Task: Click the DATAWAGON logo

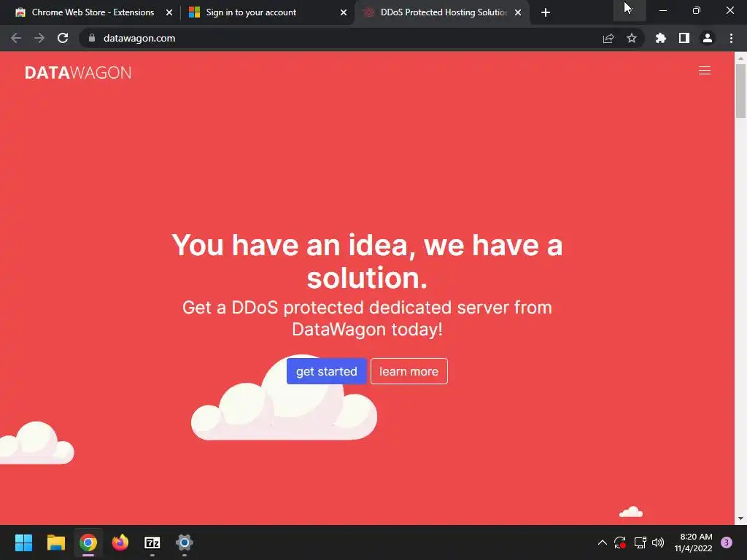Action: click(x=78, y=72)
